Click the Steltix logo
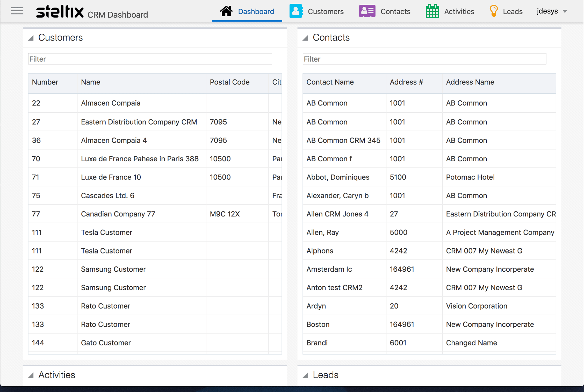 tap(60, 12)
